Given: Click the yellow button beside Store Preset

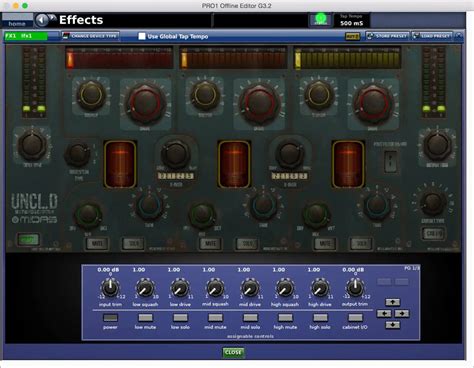Looking at the screenshot, I should (353, 36).
